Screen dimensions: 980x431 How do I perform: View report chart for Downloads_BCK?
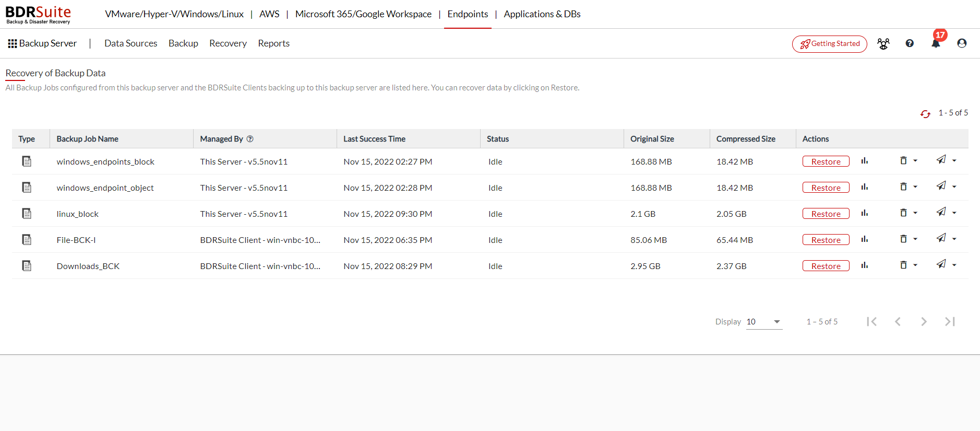click(865, 265)
